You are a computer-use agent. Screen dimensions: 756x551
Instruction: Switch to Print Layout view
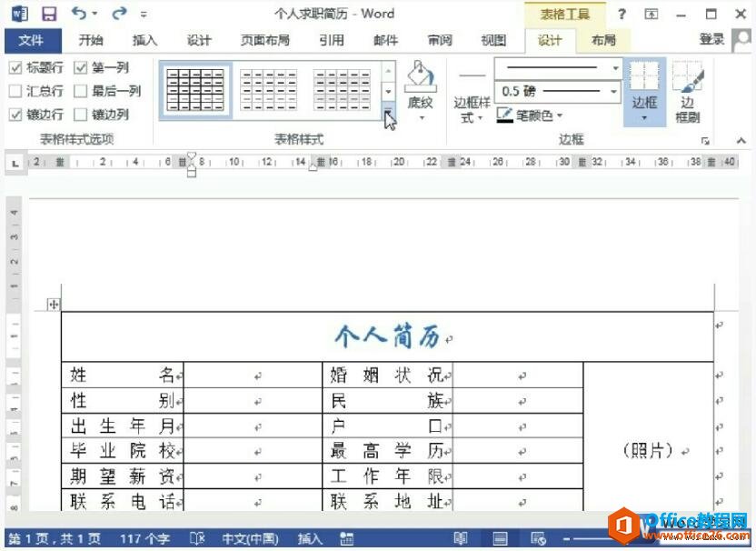coord(500,538)
